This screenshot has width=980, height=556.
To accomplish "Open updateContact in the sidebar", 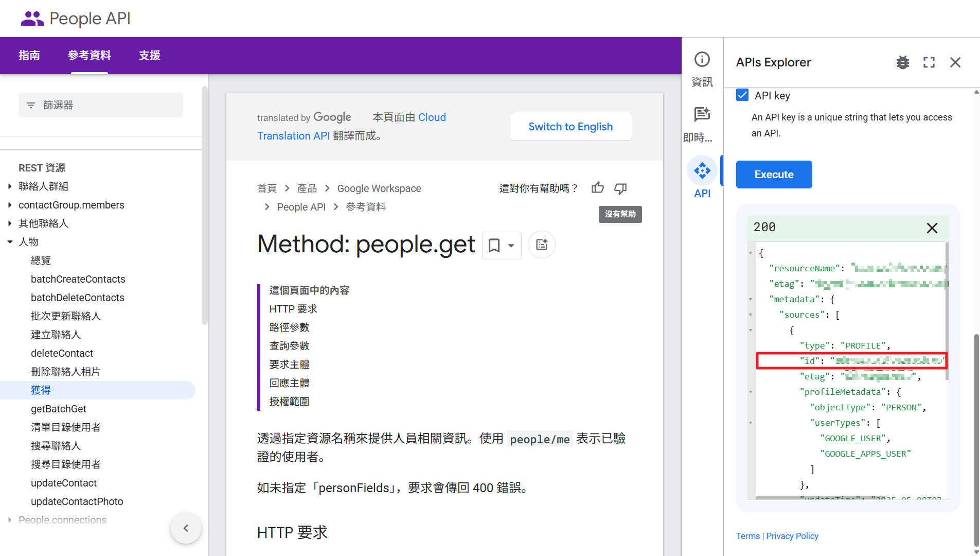I will point(64,483).
